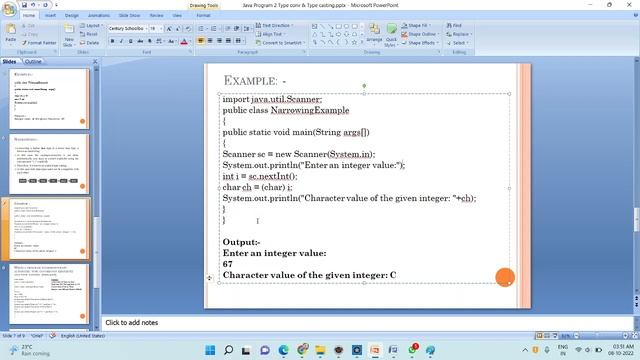Image resolution: width=640 pixels, height=360 pixels.
Task: Switch to the Insert ribbon tab
Action: [x=50, y=15]
